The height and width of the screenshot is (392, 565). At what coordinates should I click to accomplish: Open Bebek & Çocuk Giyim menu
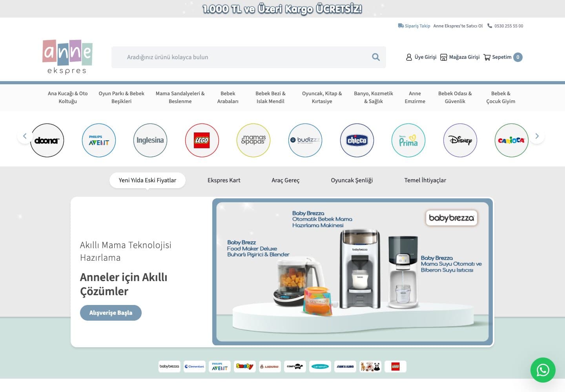501,97
